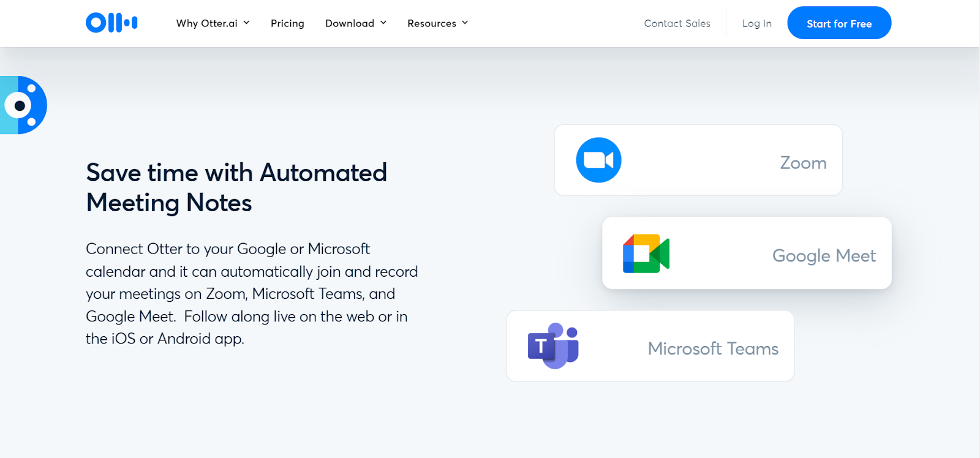The height and width of the screenshot is (458, 980).
Task: Expand the Resources menu
Action: point(438,23)
